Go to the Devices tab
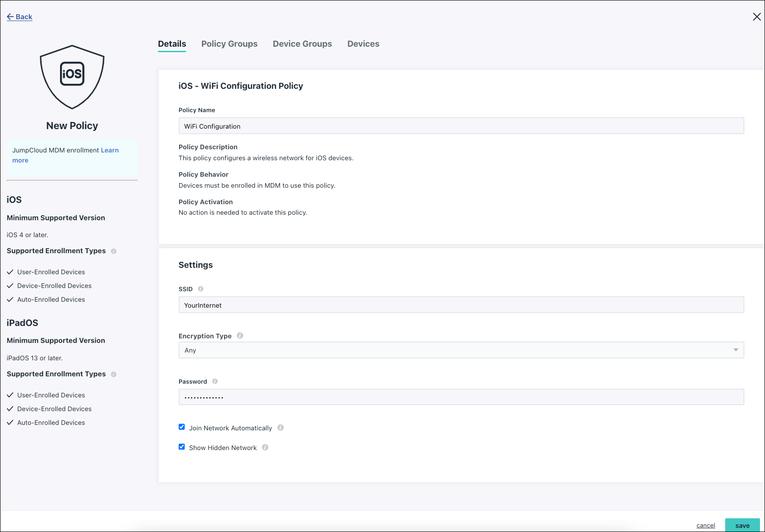The height and width of the screenshot is (532, 765). pyautogui.click(x=363, y=44)
